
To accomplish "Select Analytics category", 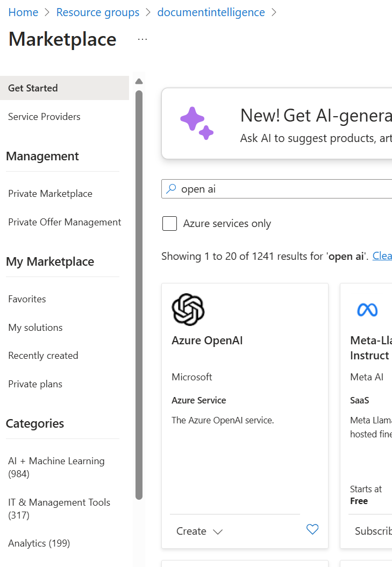I will 39,543.
